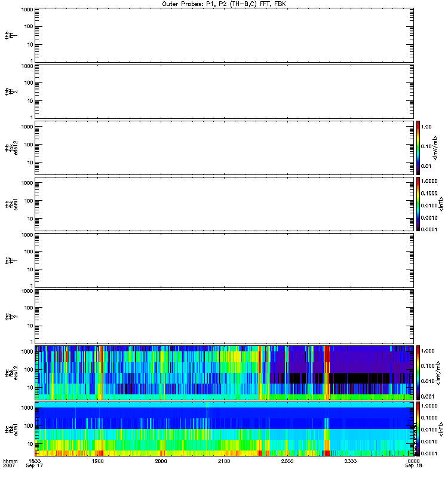The image size is (448, 478).
Task: Click the 'Sep 17' date label
Action: click(x=35, y=465)
